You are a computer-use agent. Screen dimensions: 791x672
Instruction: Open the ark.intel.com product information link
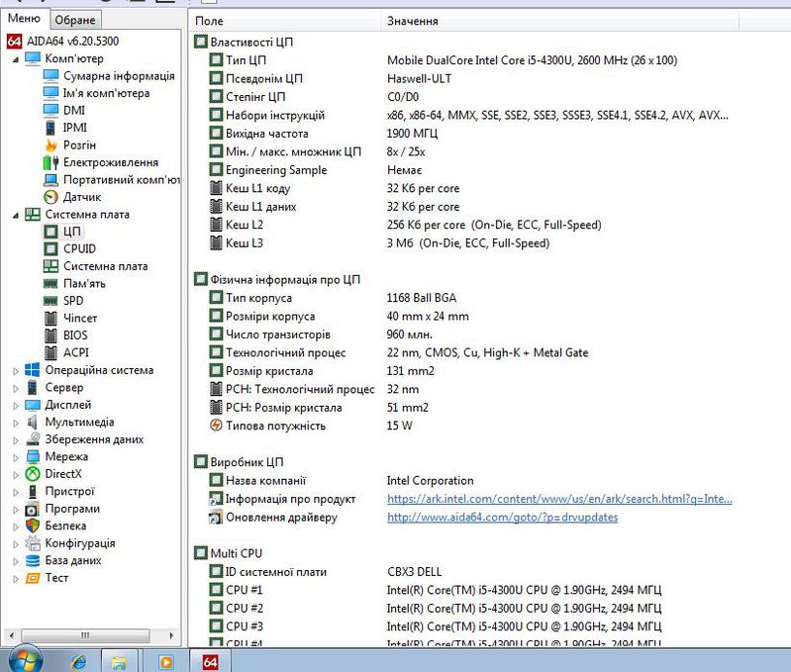(559, 499)
